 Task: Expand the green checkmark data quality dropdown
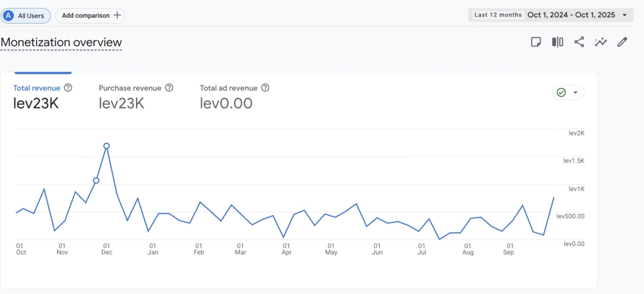[x=576, y=93]
